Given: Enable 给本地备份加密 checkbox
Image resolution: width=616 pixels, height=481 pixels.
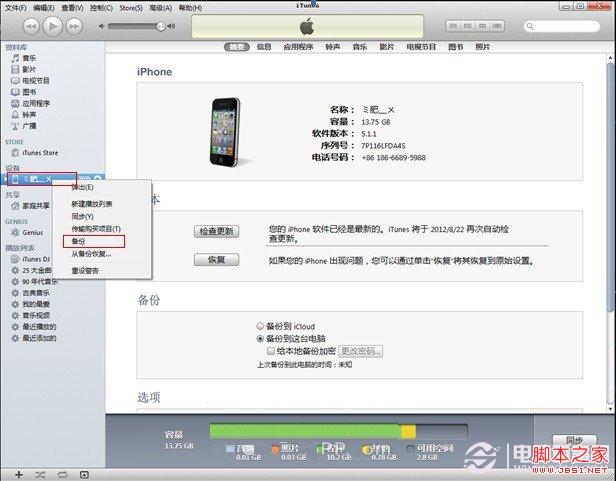Looking at the screenshot, I should point(271,351).
